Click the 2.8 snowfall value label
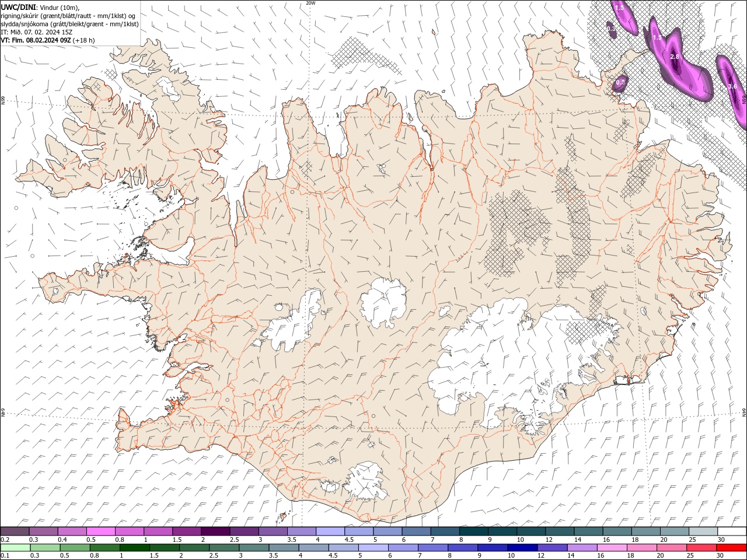The image size is (747, 560). 675,57
